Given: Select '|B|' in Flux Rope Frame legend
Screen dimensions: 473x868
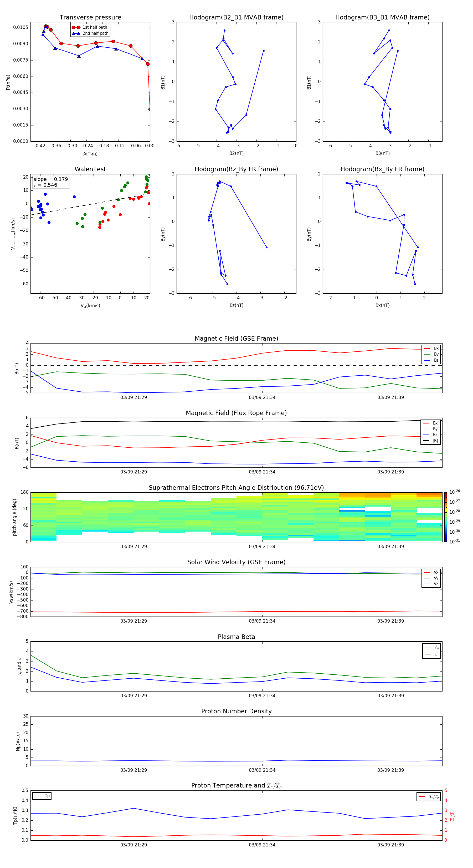Looking at the screenshot, I should [x=431, y=441].
